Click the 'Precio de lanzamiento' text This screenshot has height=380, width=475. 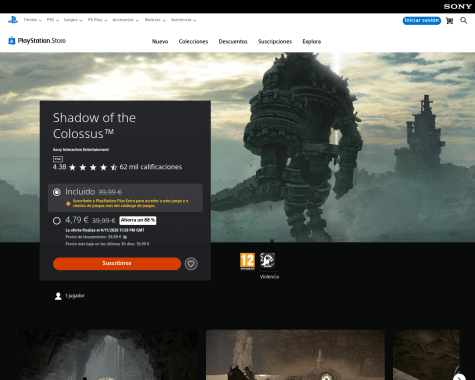(93, 237)
